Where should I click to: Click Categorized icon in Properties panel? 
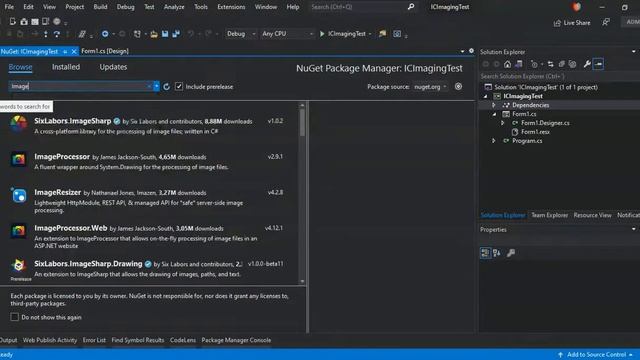pos(485,253)
